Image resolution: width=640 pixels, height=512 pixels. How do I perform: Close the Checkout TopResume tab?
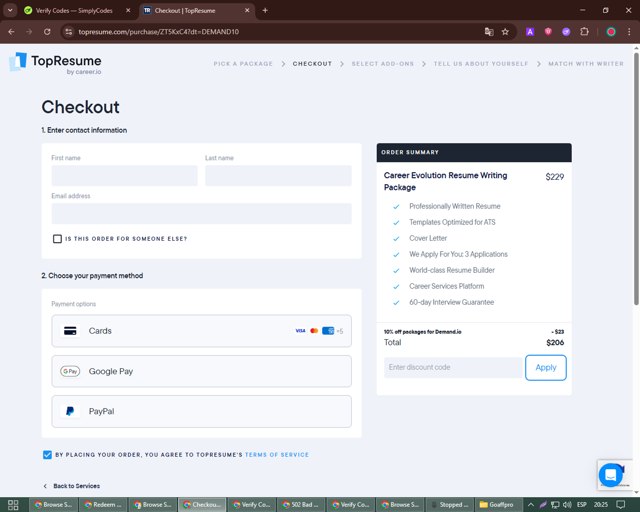coord(247,11)
